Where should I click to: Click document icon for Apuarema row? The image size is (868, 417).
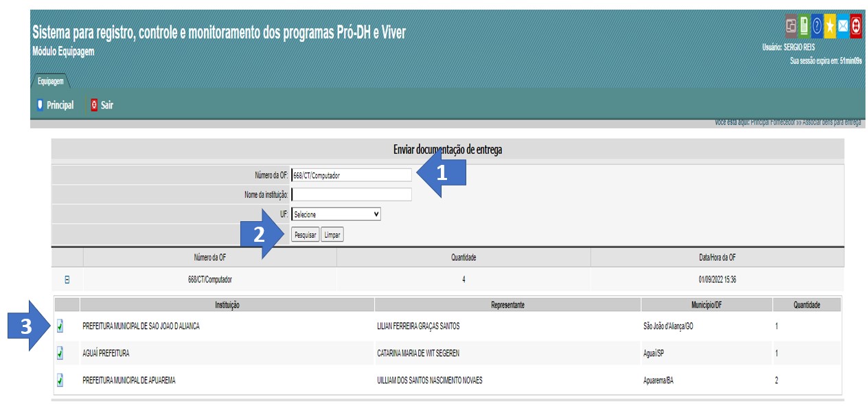click(x=60, y=380)
